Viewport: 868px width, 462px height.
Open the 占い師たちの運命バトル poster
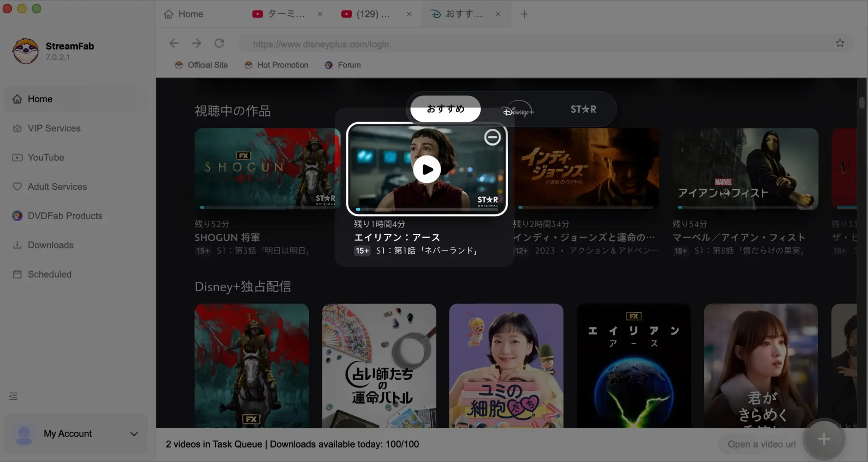tap(379, 366)
